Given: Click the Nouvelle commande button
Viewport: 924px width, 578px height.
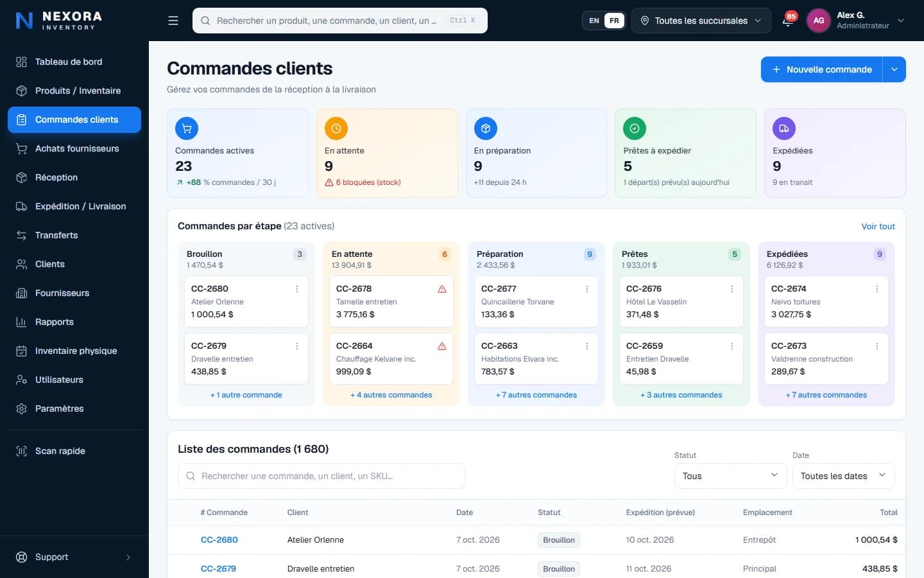Looking at the screenshot, I should pos(822,69).
